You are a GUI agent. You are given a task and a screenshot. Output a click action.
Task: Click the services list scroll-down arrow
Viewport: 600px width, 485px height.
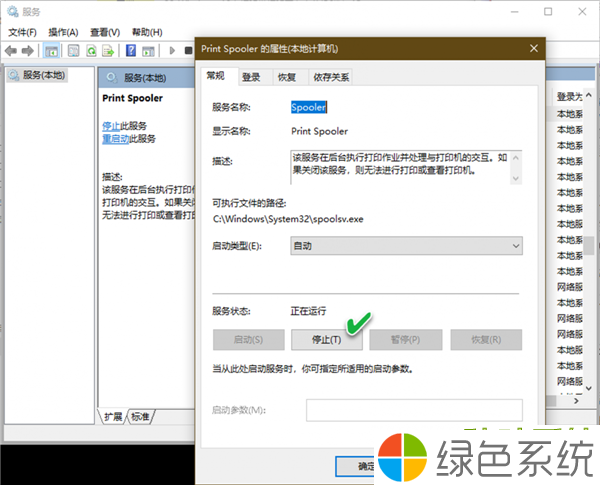click(x=589, y=389)
